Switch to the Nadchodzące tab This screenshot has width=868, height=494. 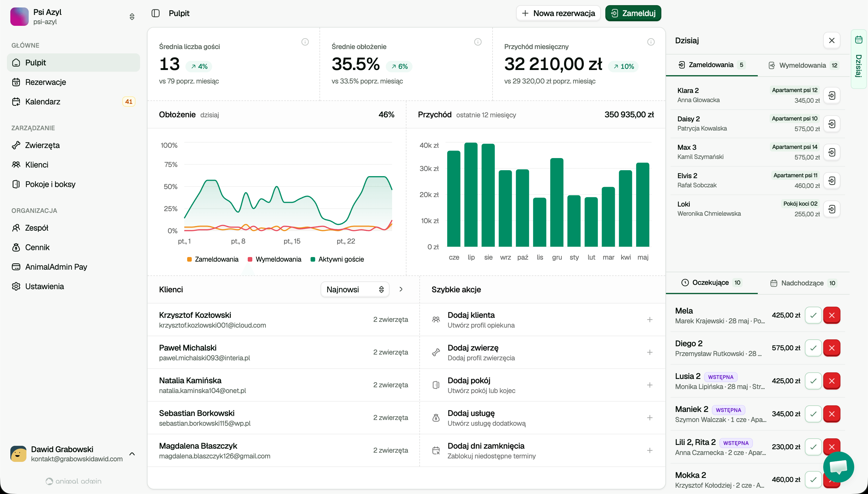point(803,283)
